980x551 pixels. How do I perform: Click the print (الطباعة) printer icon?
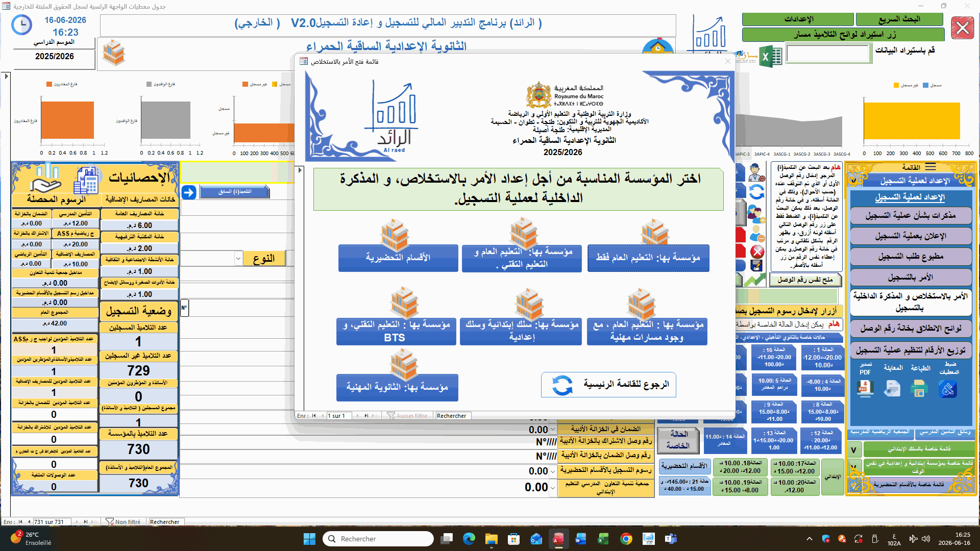click(919, 389)
